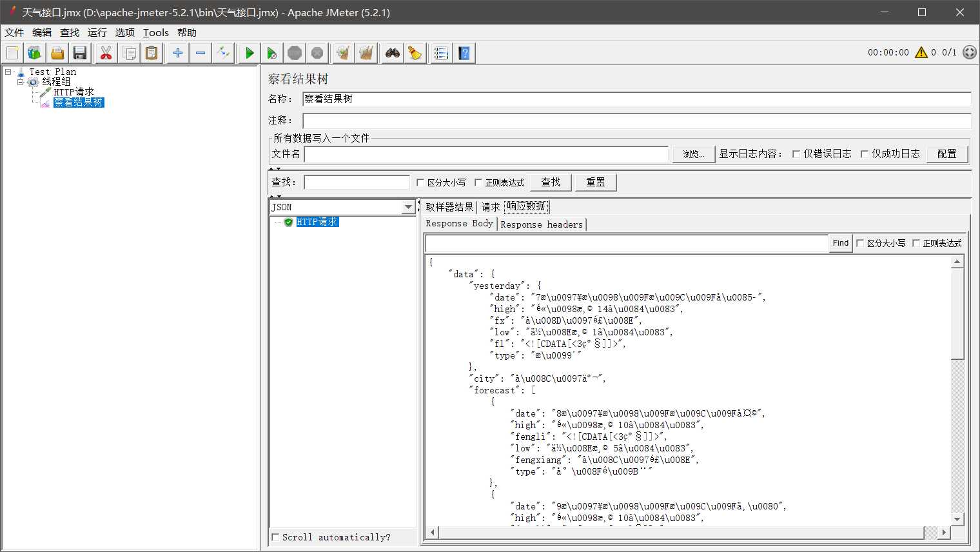
Task: Collapse the Test Plan tree node
Action: click(8, 72)
